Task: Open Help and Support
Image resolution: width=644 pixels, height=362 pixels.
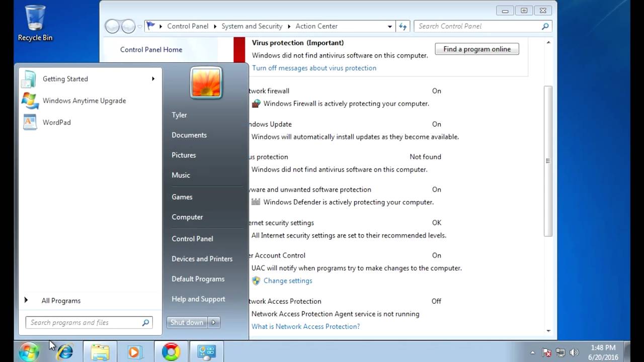Action: click(x=198, y=299)
